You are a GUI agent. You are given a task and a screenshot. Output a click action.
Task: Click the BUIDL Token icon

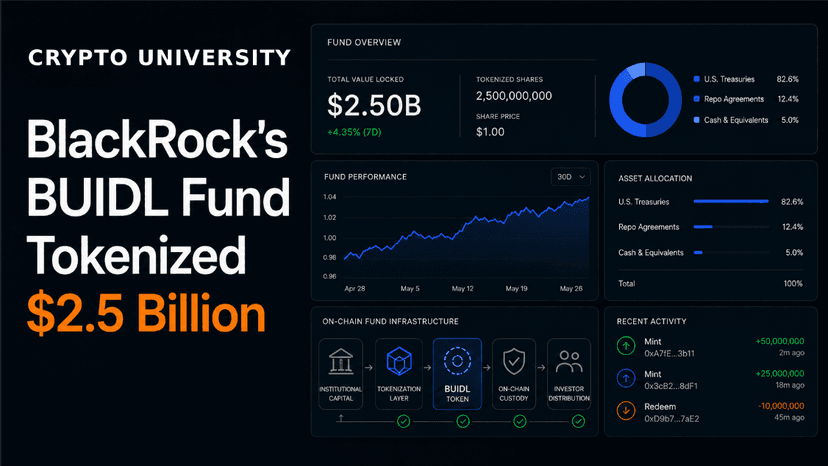457,361
